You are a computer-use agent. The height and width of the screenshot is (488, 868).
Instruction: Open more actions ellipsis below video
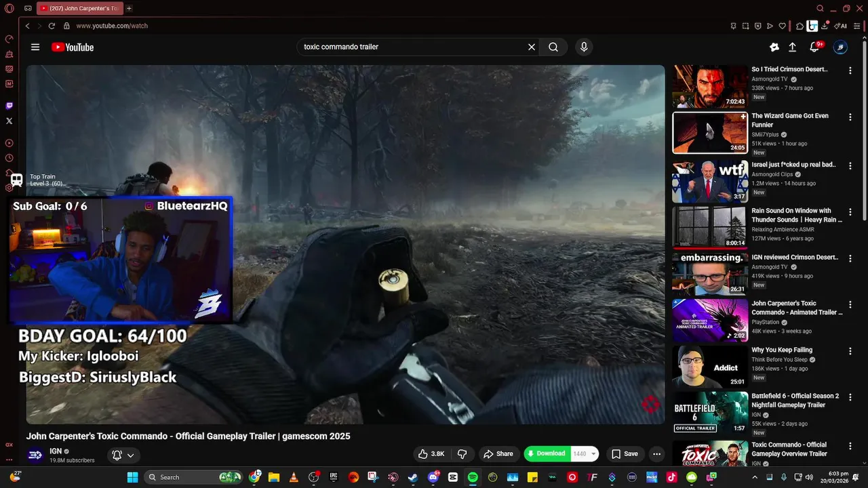(656, 453)
